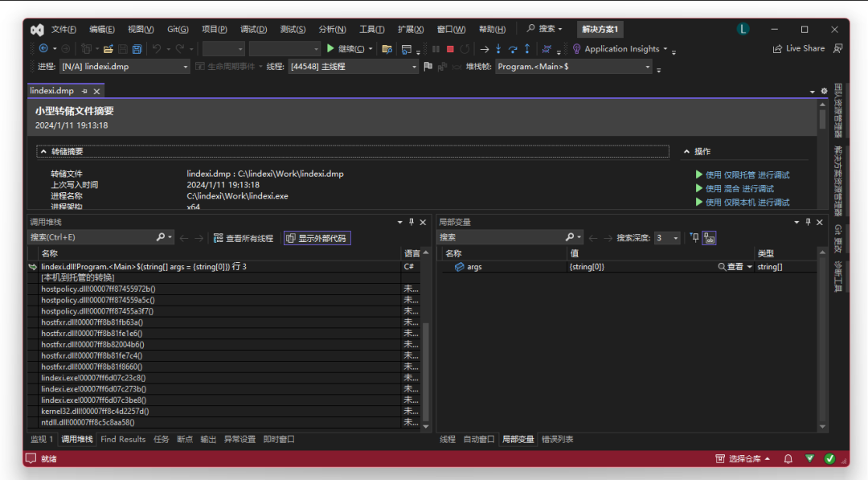This screenshot has width=868, height=480.
Task: Toggle the pin-style icon beside search depth
Action: [x=694, y=237]
